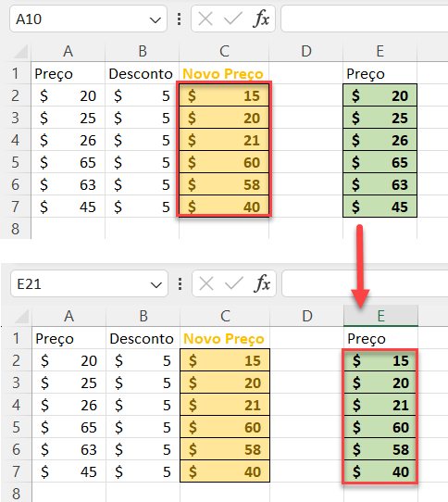
Task: Click green cell showing $ 65 in upper sheet
Action: point(380,162)
